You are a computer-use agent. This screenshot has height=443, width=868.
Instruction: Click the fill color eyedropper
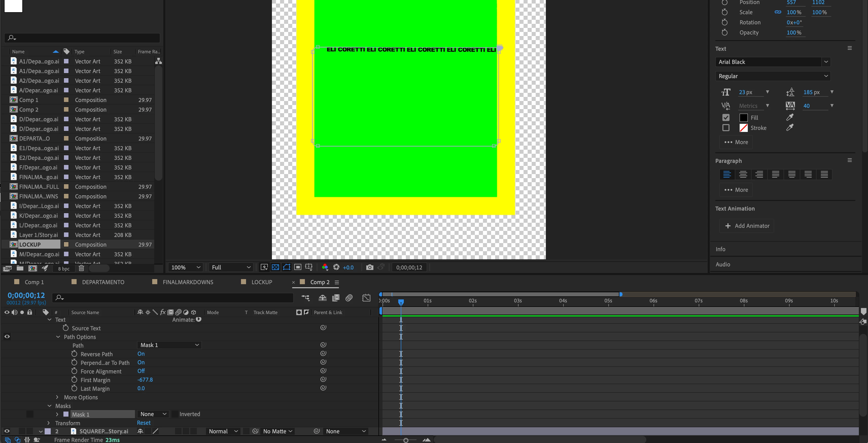[x=789, y=117]
